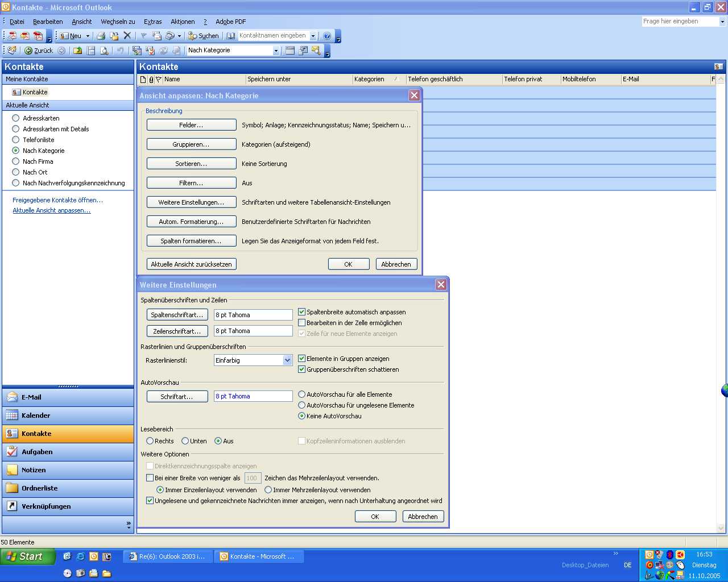Click the New Message to Contact toolbar icon

(156, 36)
